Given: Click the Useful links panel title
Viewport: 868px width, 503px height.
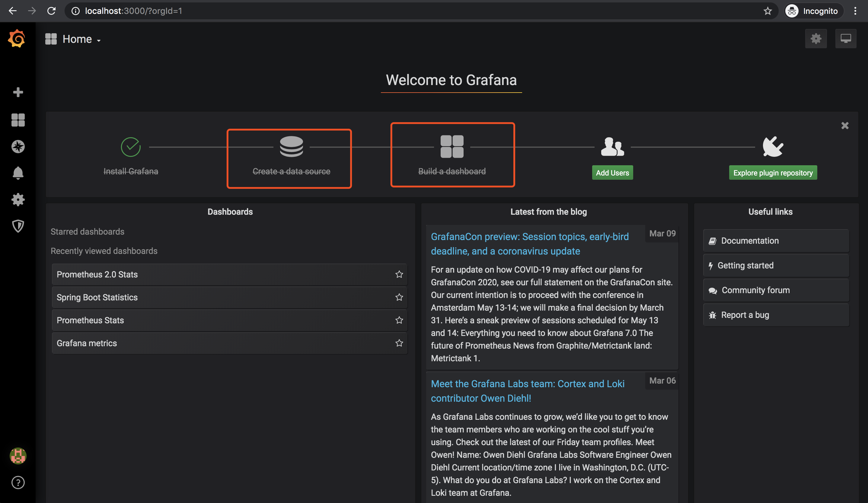Looking at the screenshot, I should (x=771, y=212).
